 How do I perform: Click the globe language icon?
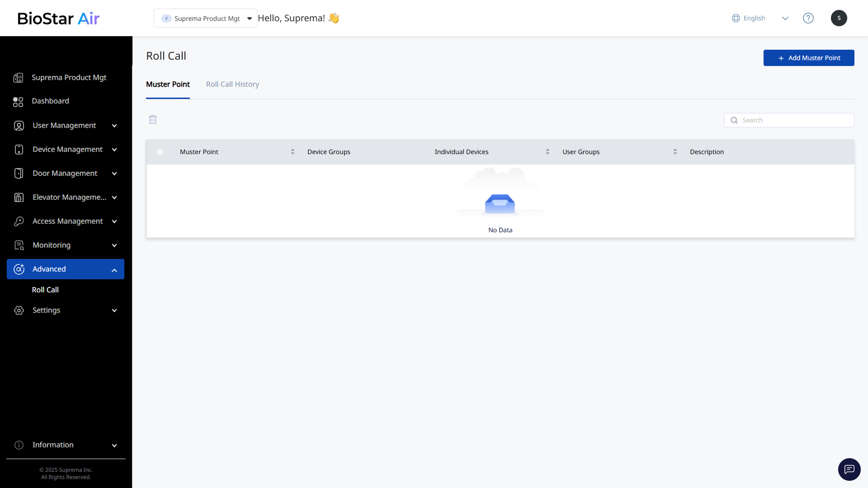(x=736, y=18)
